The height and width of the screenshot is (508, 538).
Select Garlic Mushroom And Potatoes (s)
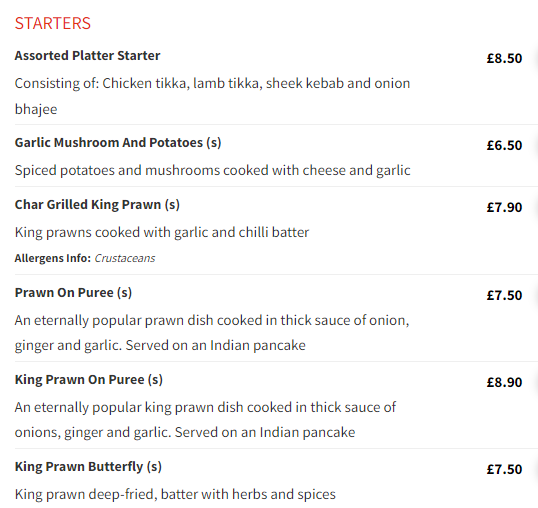[118, 143]
